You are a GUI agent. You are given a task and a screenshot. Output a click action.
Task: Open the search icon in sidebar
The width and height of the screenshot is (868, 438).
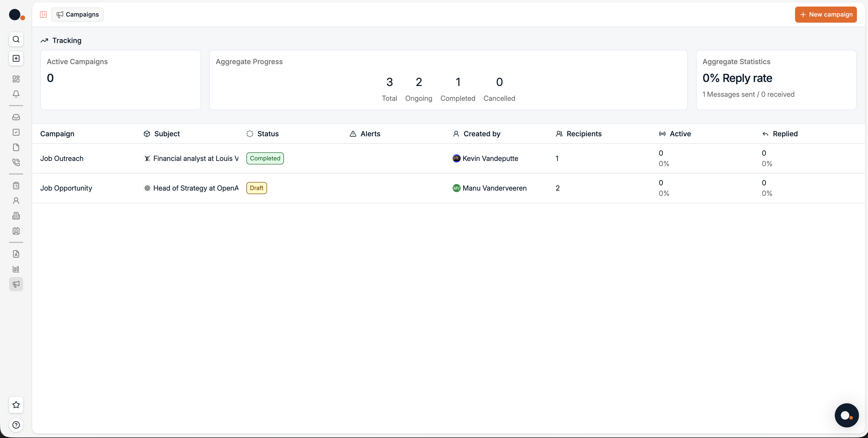point(16,39)
